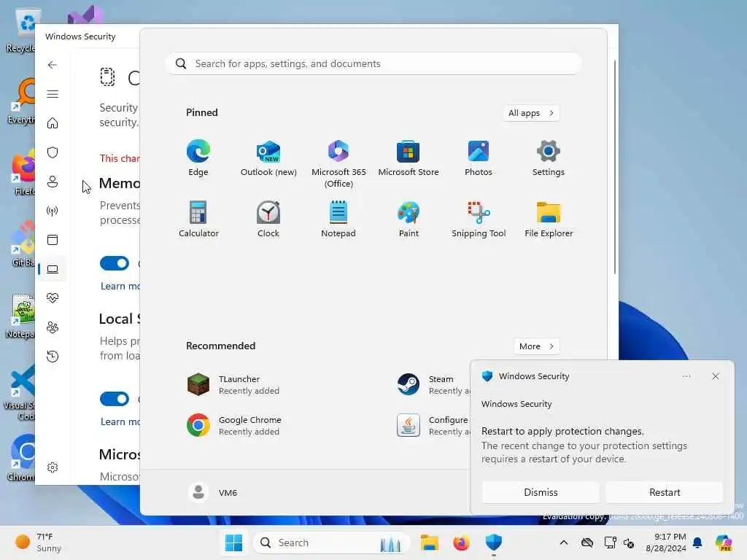Open Device performance & health heart icon
747x560 pixels.
coord(53,298)
